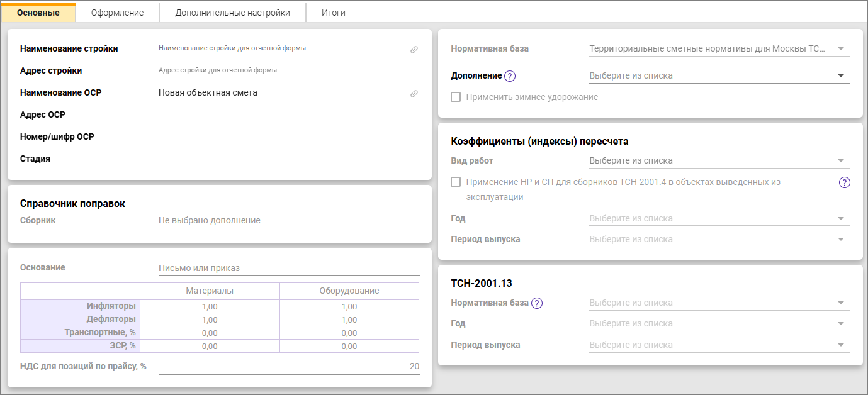
Task: Expand the Дополнение dropdown list
Action: 841,76
